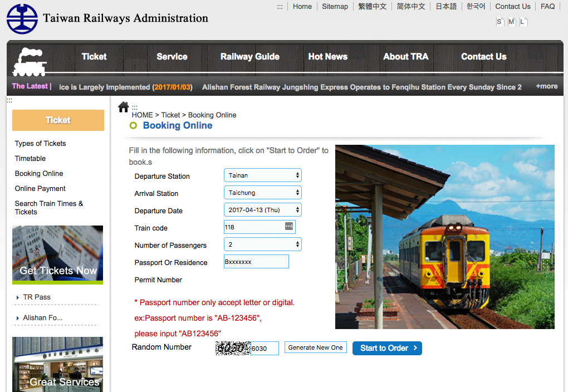Click the steam locomotive icon in nav bar
568x392 pixels.
point(30,62)
